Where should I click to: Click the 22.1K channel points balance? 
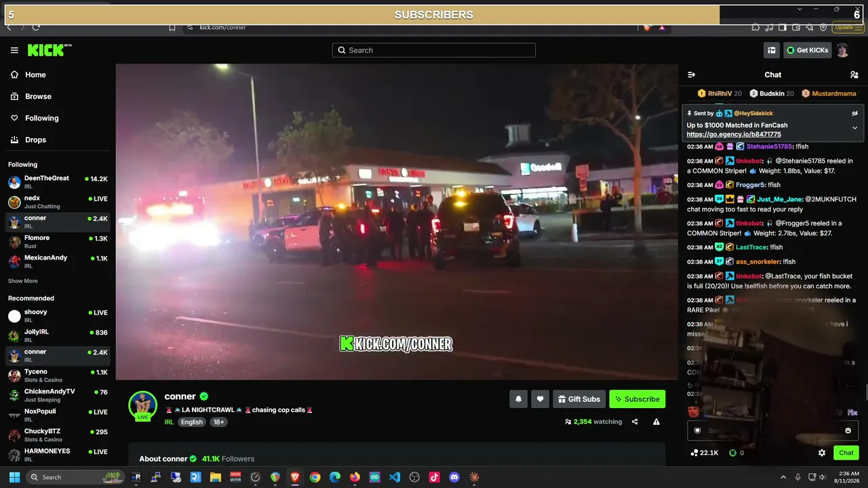pos(705,453)
